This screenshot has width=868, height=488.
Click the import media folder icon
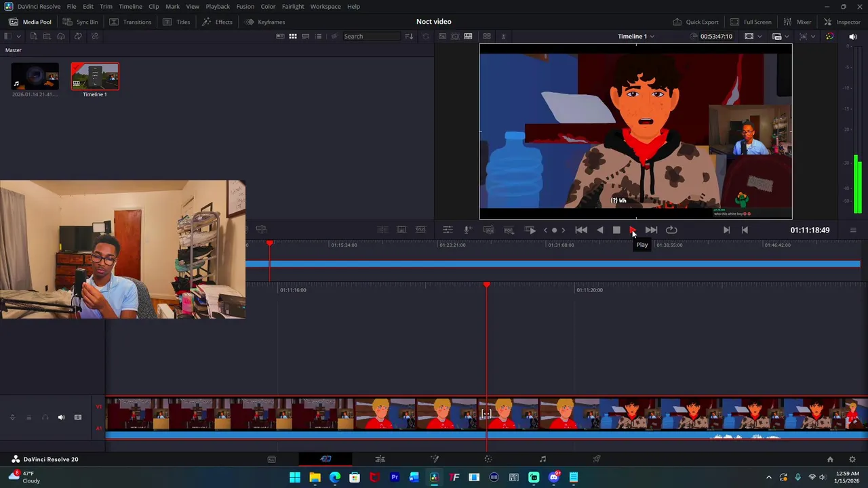click(x=47, y=36)
